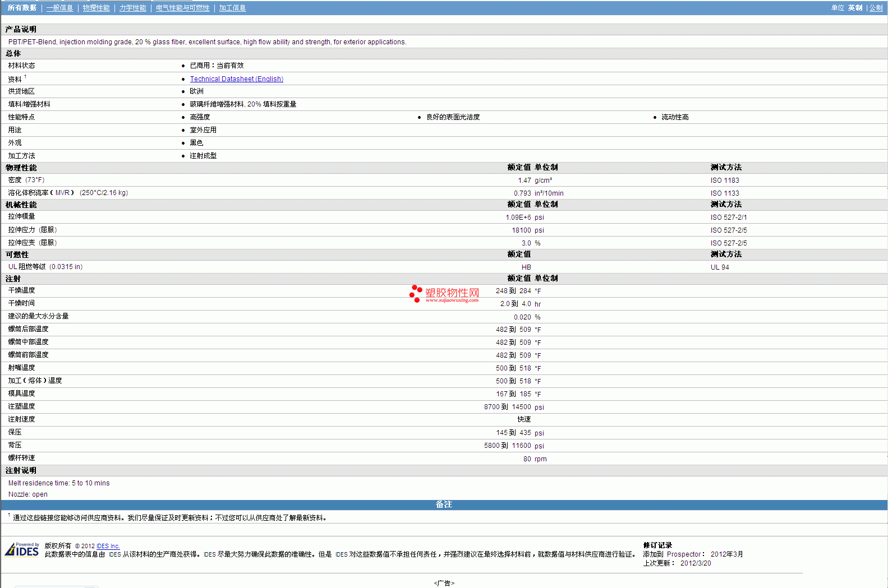Click the 资料 footnote superscript 1

coord(25,77)
